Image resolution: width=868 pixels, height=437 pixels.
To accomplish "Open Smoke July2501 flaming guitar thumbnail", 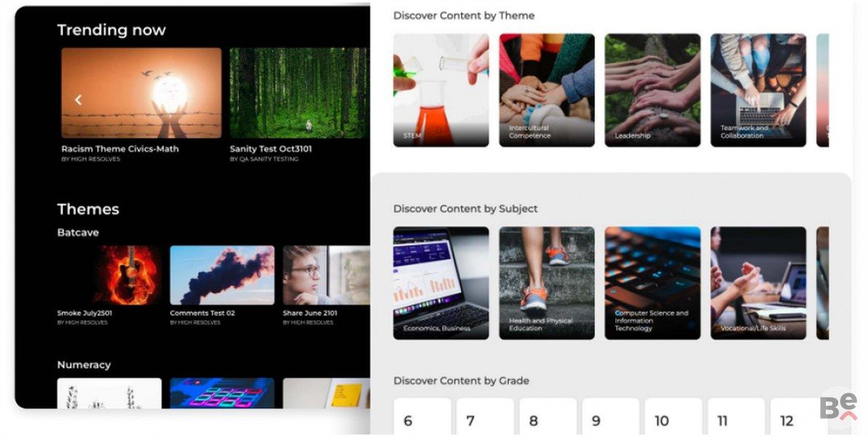I will click(x=110, y=275).
